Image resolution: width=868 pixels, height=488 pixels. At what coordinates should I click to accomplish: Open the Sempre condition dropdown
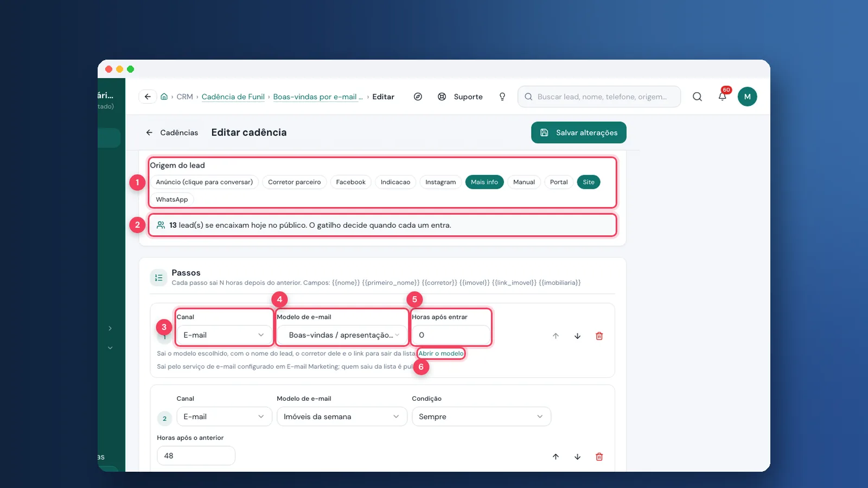coord(481,416)
